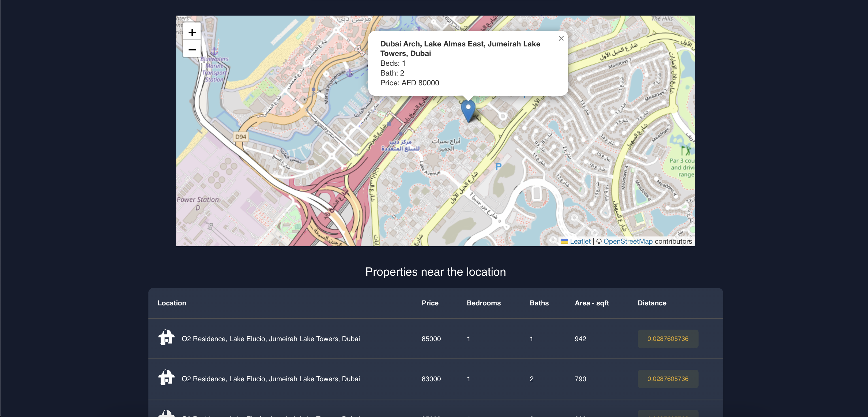Click the Price column header
The height and width of the screenshot is (417, 868).
pyautogui.click(x=430, y=303)
